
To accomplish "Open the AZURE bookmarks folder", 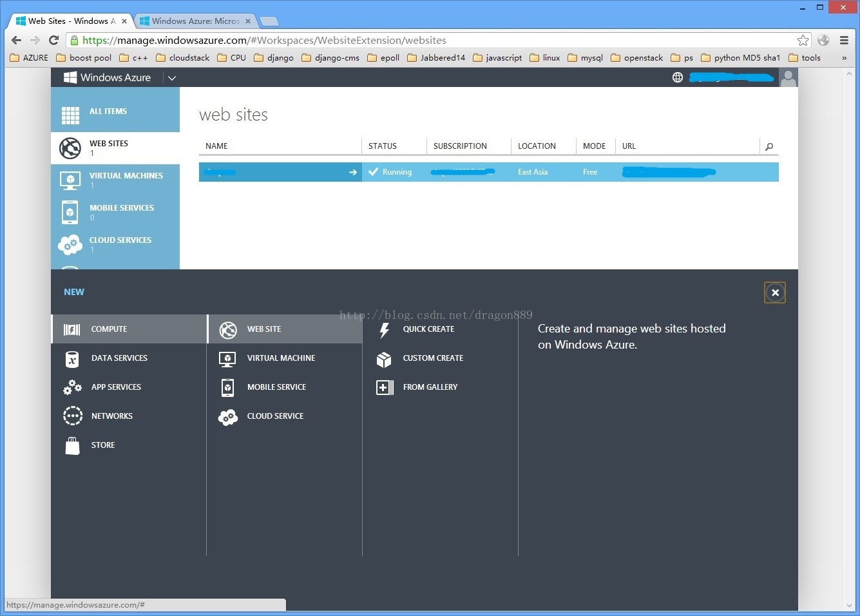I will point(29,57).
